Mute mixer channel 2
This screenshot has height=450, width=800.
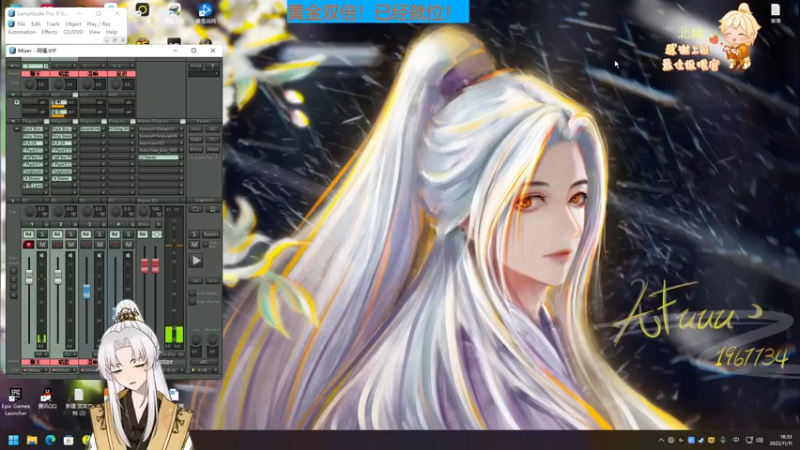[x=71, y=245]
